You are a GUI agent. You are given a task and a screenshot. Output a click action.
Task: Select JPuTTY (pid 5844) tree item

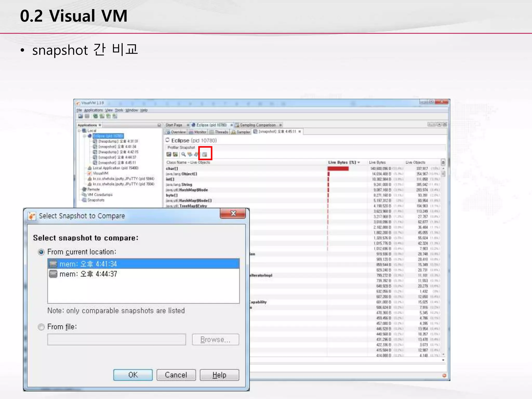tap(121, 178)
